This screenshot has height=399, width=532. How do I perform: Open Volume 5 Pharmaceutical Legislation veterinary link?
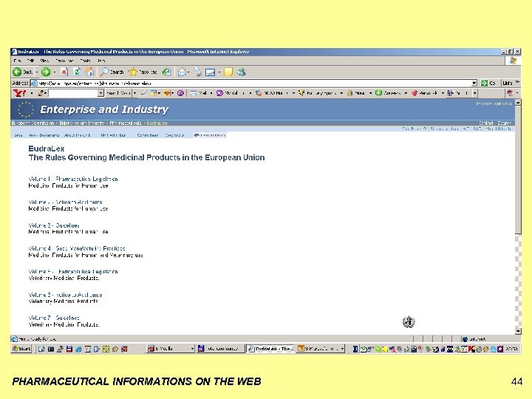(x=73, y=271)
